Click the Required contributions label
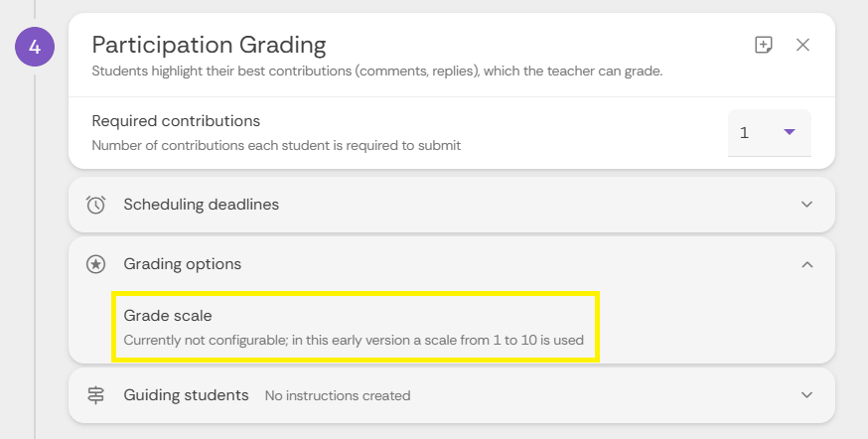Screen dimensions: 868x439 [x=176, y=121]
